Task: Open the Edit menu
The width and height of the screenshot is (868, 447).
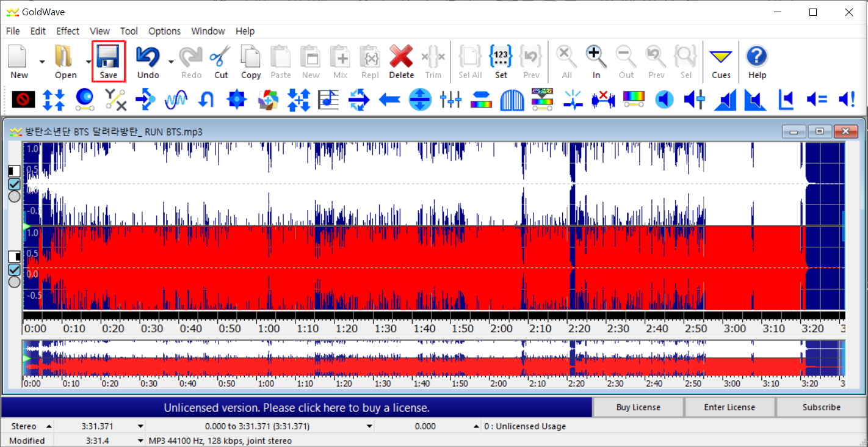Action: click(x=38, y=31)
